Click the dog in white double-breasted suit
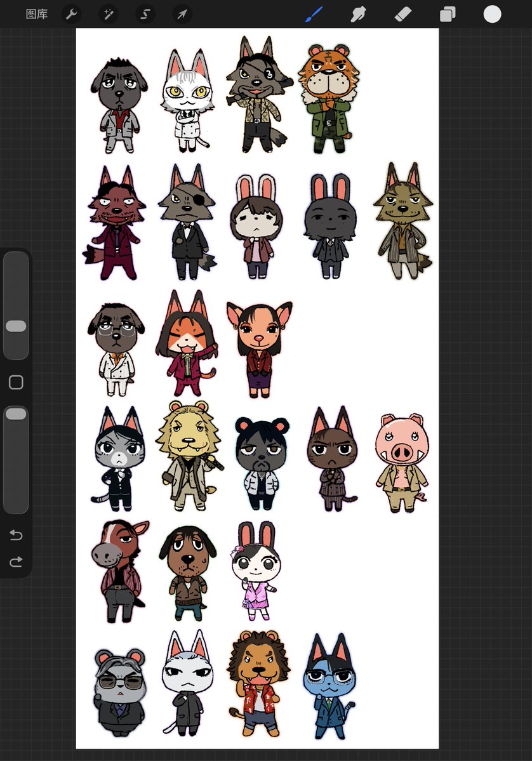 click(x=116, y=350)
